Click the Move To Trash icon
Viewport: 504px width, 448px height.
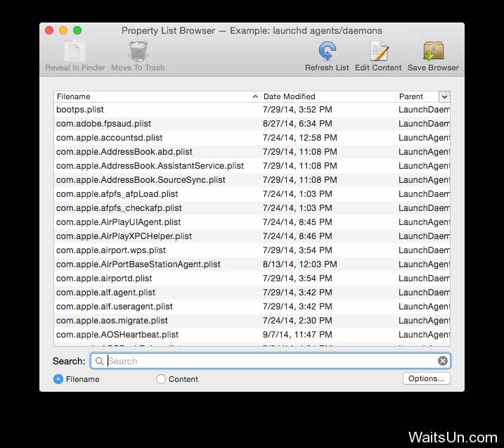(x=138, y=52)
